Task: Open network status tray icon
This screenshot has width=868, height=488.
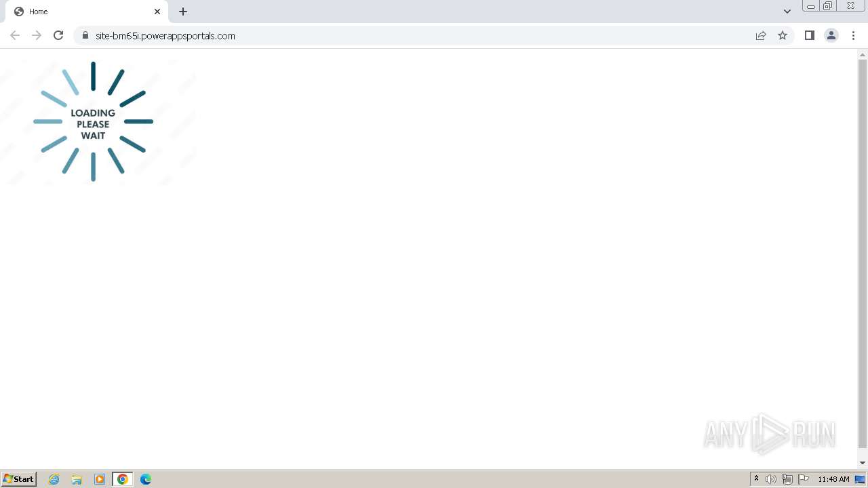Action: pyautogui.click(x=787, y=479)
